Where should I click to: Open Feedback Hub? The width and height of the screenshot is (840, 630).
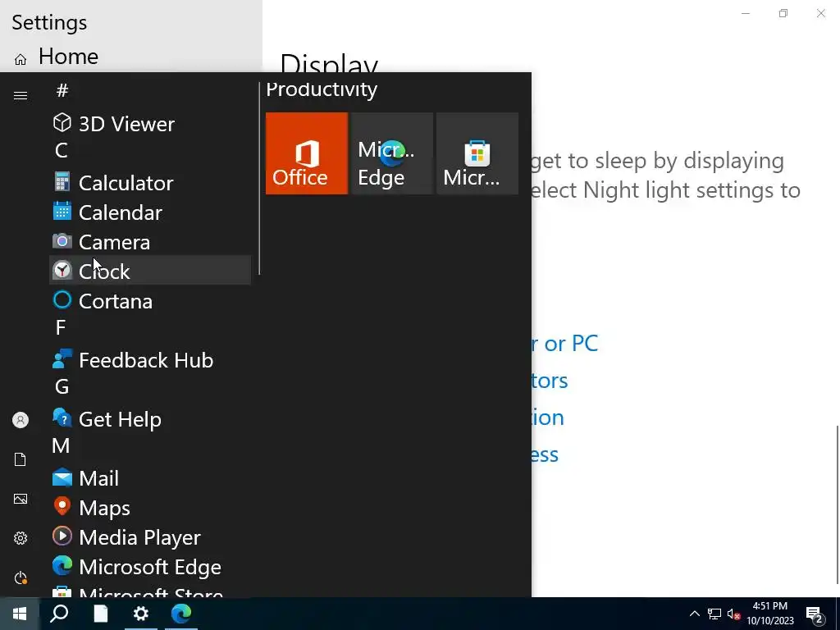pos(150,360)
